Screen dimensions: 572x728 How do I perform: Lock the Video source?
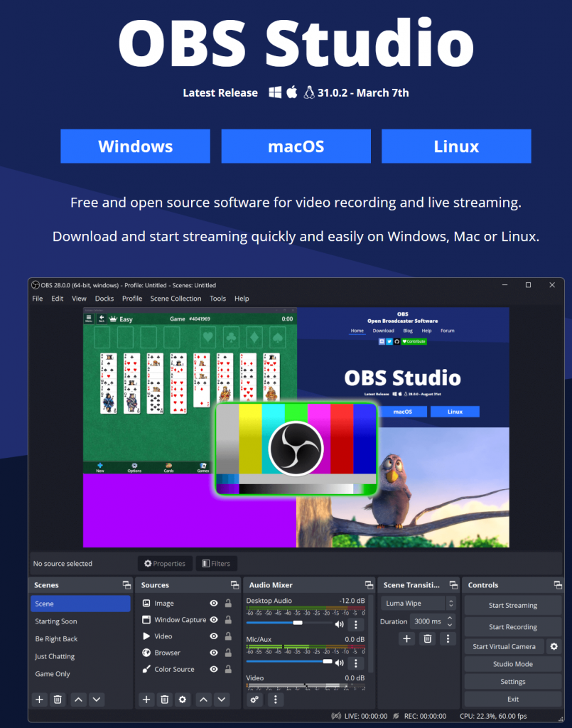point(228,636)
